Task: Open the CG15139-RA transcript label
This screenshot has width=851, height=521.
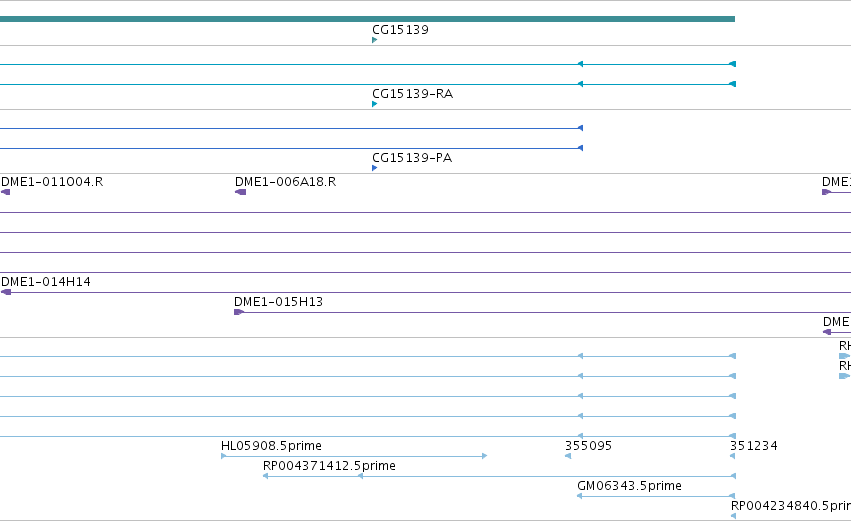Action: coord(412,94)
